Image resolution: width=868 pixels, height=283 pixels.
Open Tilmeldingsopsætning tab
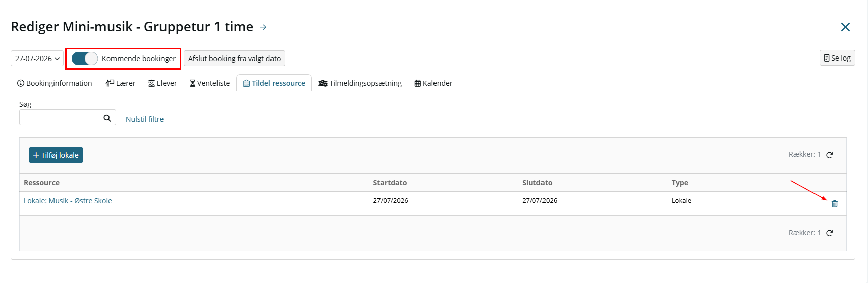click(360, 83)
